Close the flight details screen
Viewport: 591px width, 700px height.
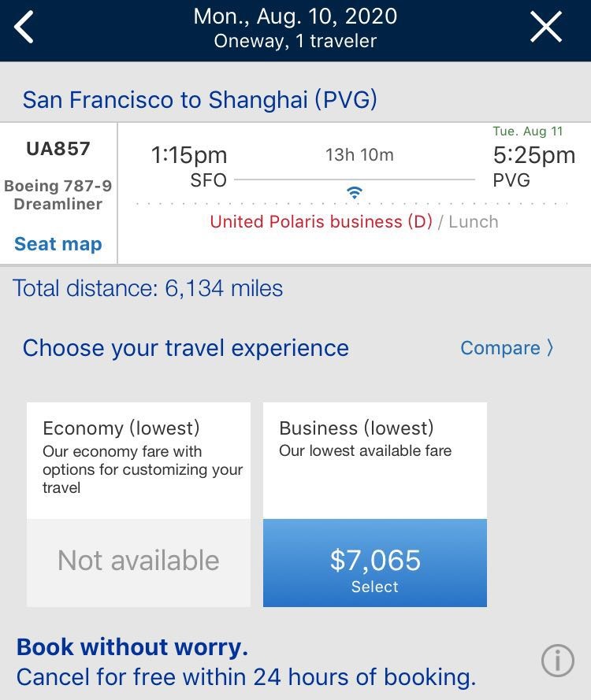pyautogui.click(x=546, y=28)
